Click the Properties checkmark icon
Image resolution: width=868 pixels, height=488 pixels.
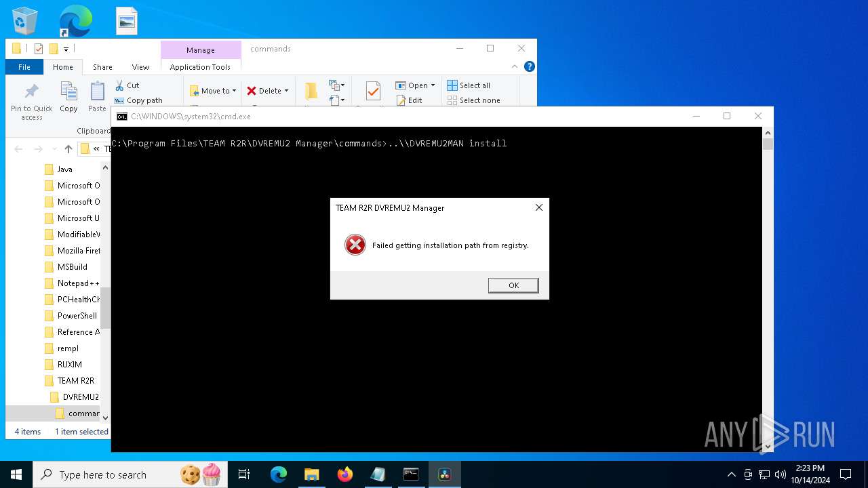point(373,91)
